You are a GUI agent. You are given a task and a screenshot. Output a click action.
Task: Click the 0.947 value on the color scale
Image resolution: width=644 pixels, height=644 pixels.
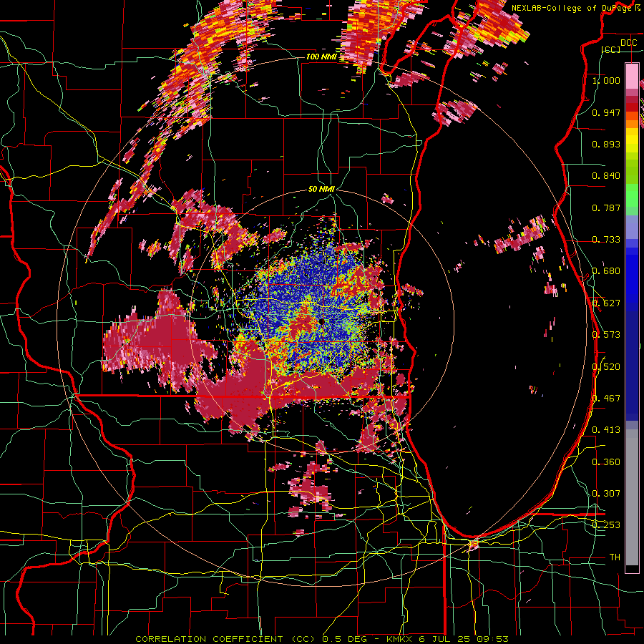coord(606,112)
